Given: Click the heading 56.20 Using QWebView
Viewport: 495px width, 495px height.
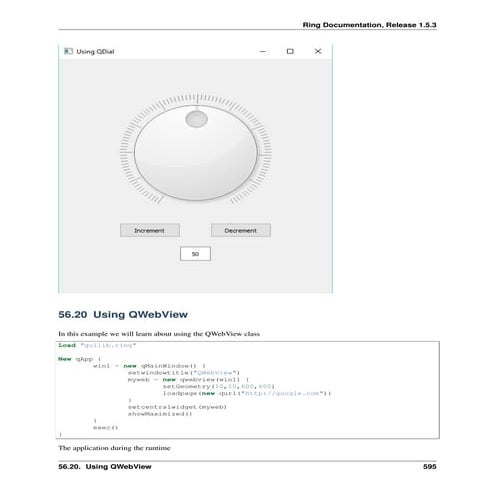Looking at the screenshot, I should click(123, 314).
